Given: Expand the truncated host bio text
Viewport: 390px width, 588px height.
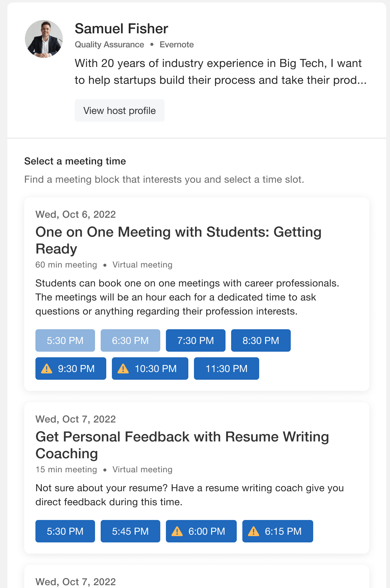Looking at the screenshot, I should 220,72.
